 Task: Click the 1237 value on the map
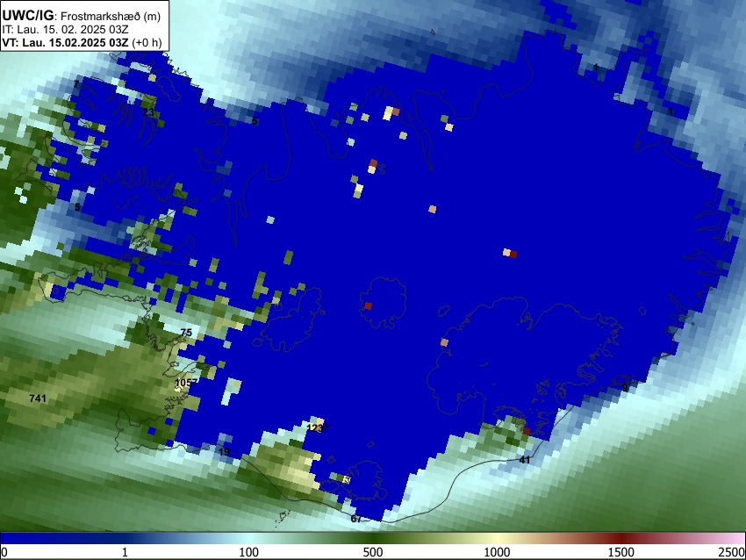[318, 427]
